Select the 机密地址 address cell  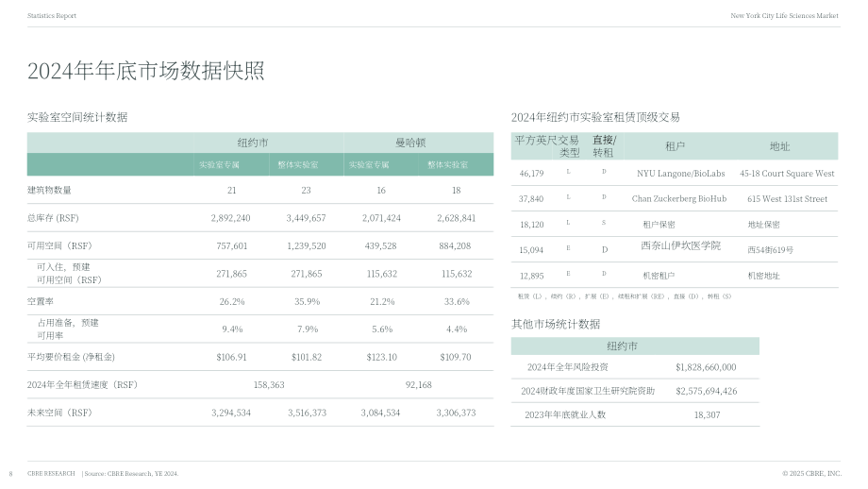(764, 276)
